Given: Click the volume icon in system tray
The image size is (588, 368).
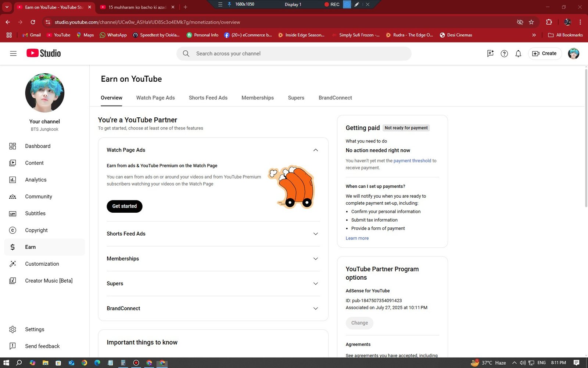Looking at the screenshot, I should (523, 363).
